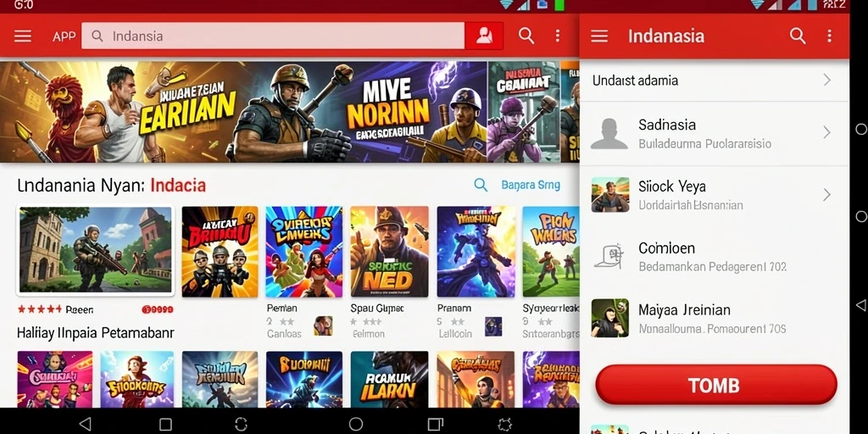Tap the red profile button beside search field
Viewport: 868px width, 434px height.
pyautogui.click(x=484, y=36)
